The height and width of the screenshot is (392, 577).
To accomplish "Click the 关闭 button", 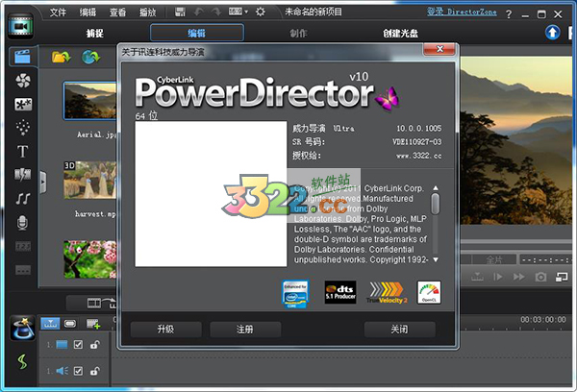I will coord(400,330).
